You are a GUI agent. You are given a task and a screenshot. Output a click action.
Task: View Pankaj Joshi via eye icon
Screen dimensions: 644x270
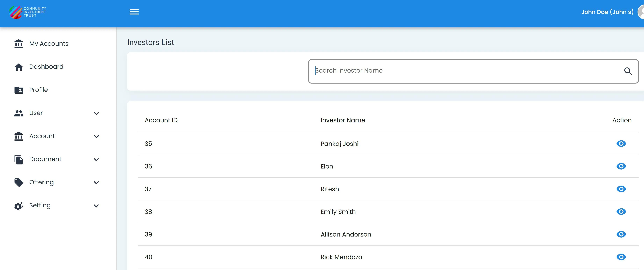pos(621,144)
